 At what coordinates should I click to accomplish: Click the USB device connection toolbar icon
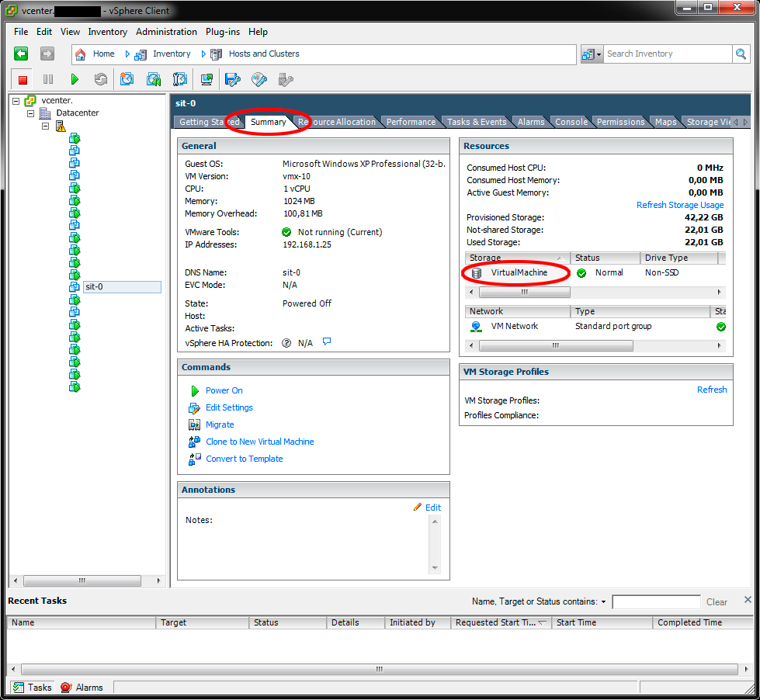[x=286, y=79]
